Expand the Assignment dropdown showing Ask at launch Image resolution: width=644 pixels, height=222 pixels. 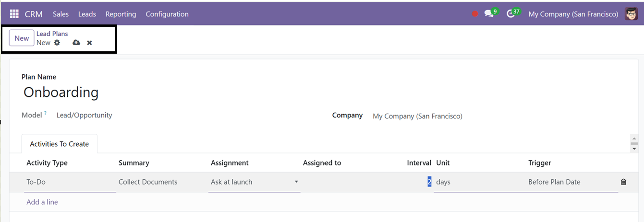tap(255, 182)
